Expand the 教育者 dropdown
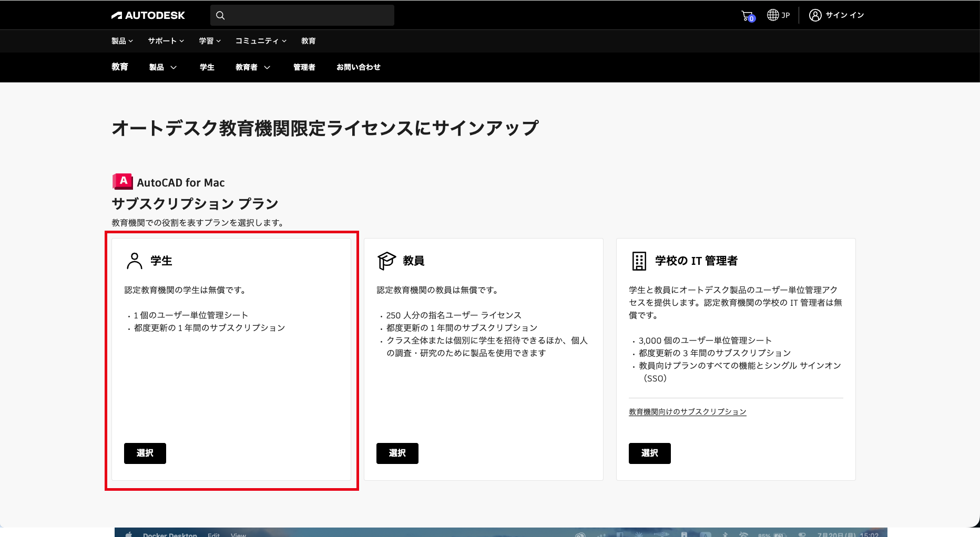980x537 pixels. point(253,67)
